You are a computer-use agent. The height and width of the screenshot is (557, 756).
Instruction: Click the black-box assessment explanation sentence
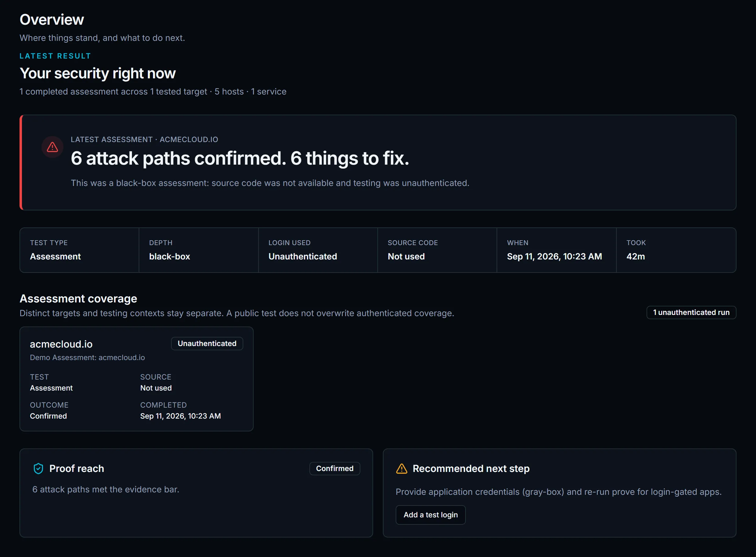point(270,183)
